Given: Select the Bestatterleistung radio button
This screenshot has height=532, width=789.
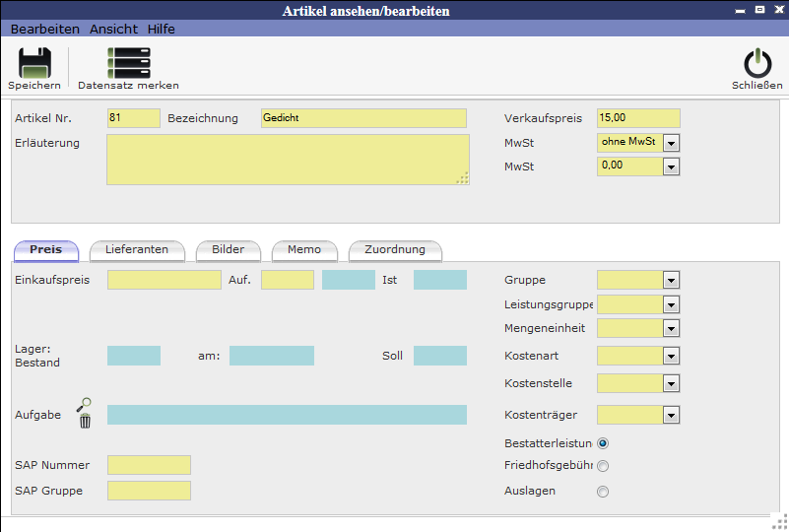Looking at the screenshot, I should pos(603,442).
